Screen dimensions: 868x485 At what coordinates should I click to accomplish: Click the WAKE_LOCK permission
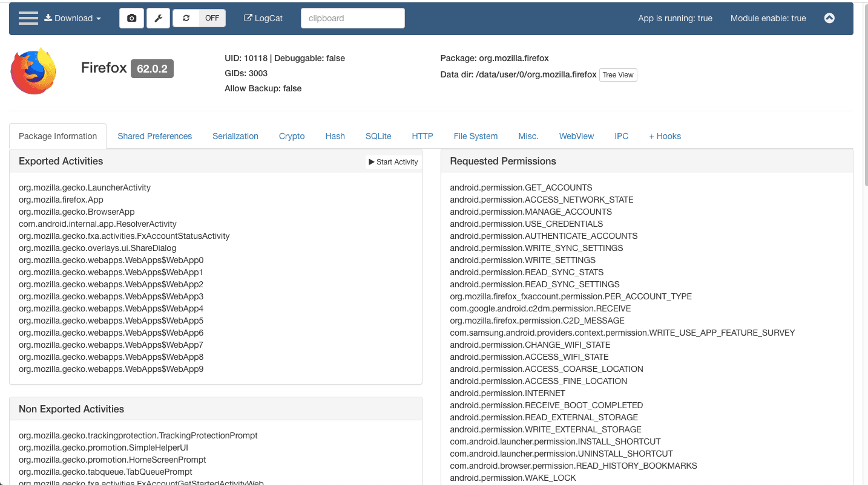coord(513,478)
